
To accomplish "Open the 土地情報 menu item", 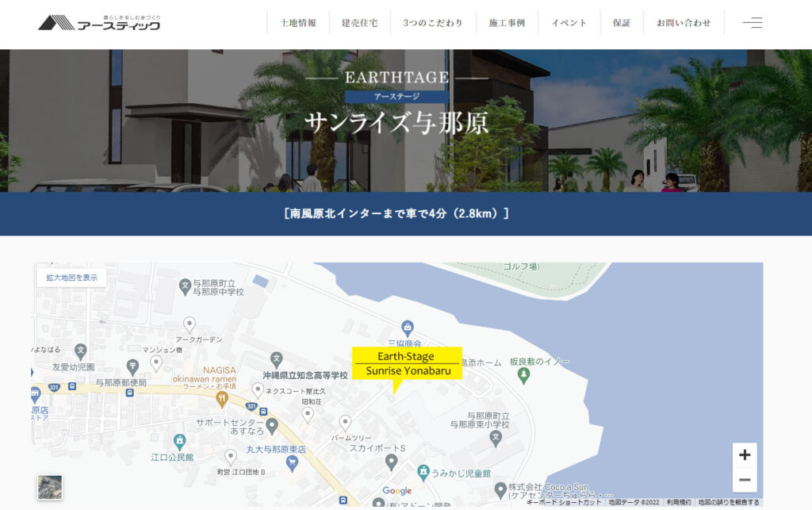I will pos(298,23).
